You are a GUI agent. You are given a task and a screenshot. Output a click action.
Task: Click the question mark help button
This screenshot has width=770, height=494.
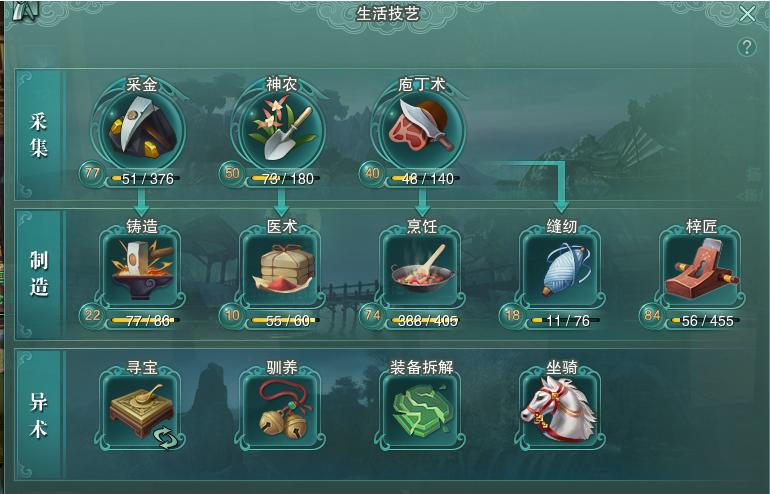747,47
